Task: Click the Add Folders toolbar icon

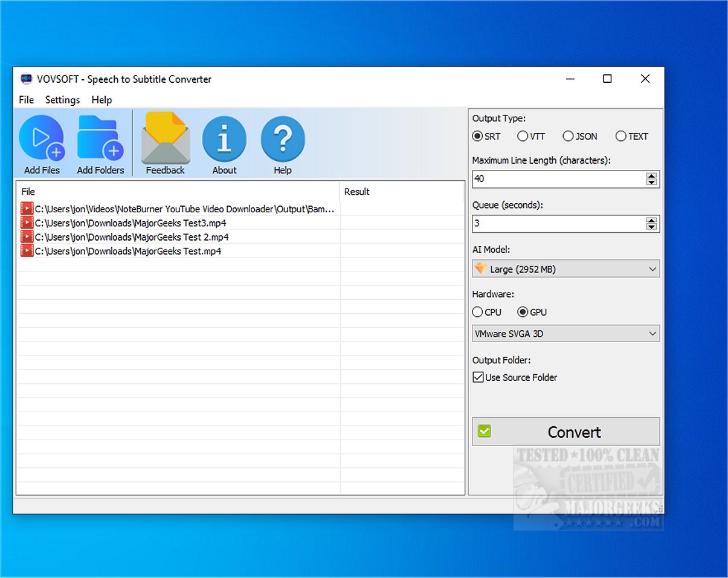Action: 100,144
